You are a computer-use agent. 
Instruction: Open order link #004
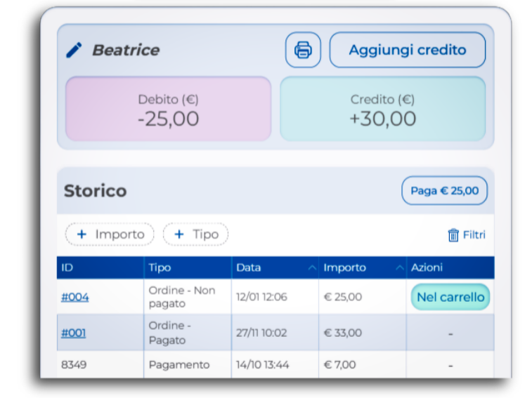pos(75,297)
